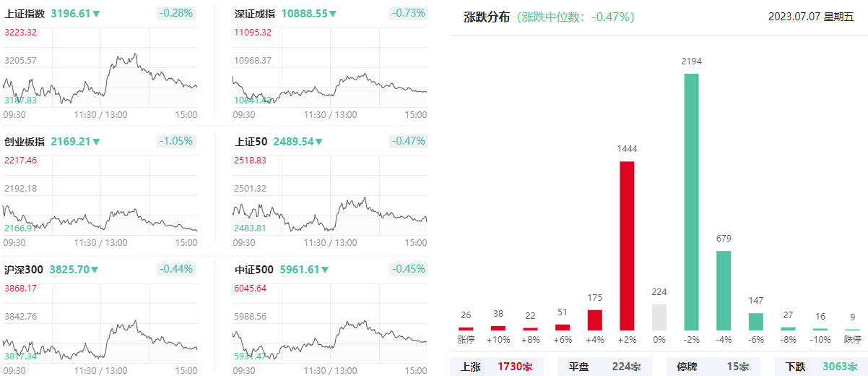The image size is (868, 376).
Task: Click the down arrow beside 上证50 2489.54
Action: [319, 142]
